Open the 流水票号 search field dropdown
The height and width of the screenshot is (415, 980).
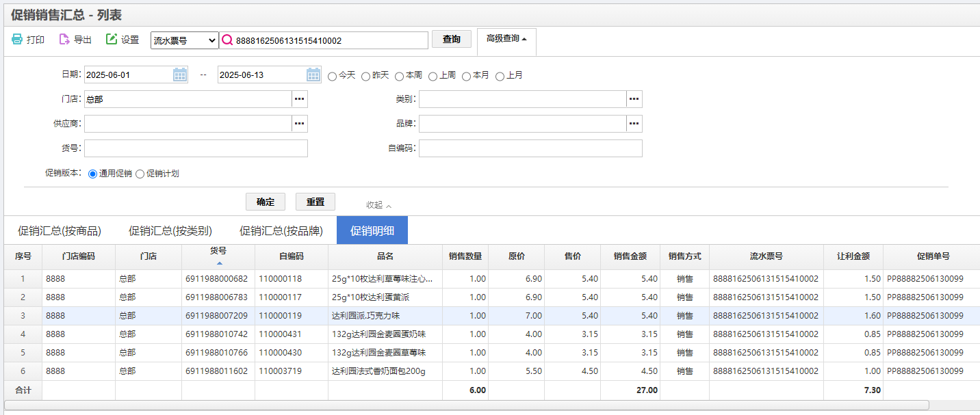coord(185,40)
